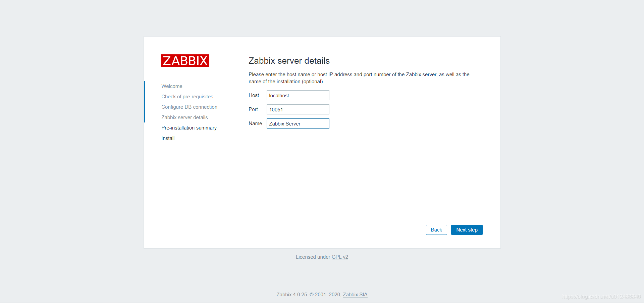
Task: Click the Host label
Action: [x=254, y=95]
